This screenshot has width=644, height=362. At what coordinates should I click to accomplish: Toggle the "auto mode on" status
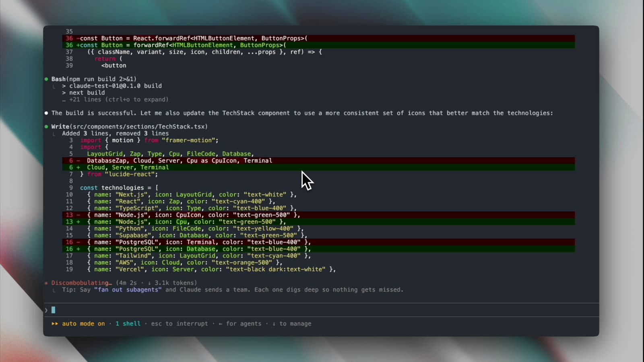83,324
